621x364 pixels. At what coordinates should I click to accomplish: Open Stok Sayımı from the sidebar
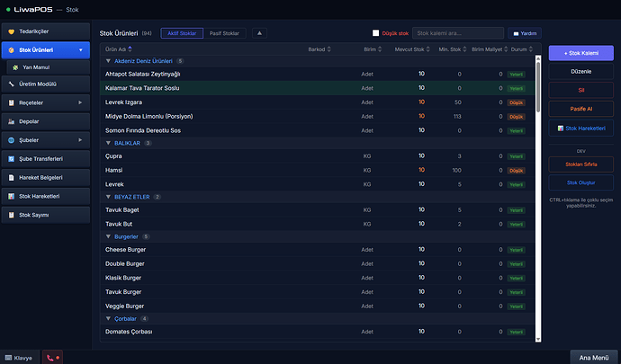(x=45, y=215)
